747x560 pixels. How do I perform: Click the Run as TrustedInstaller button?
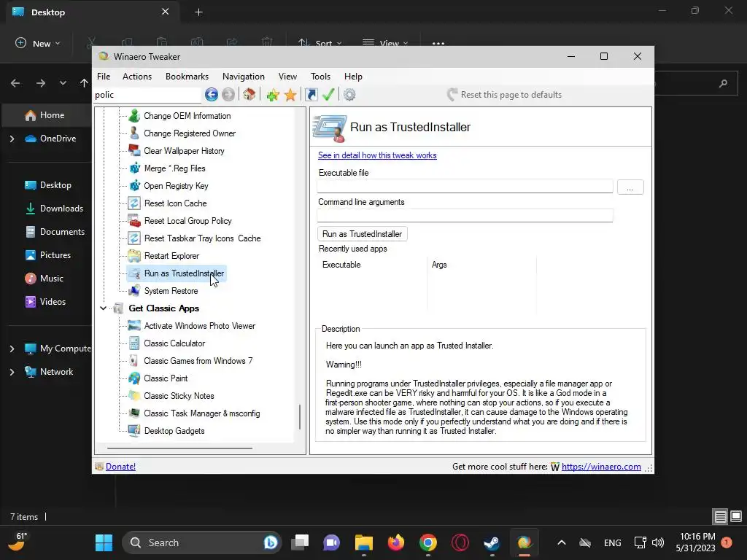tap(362, 234)
